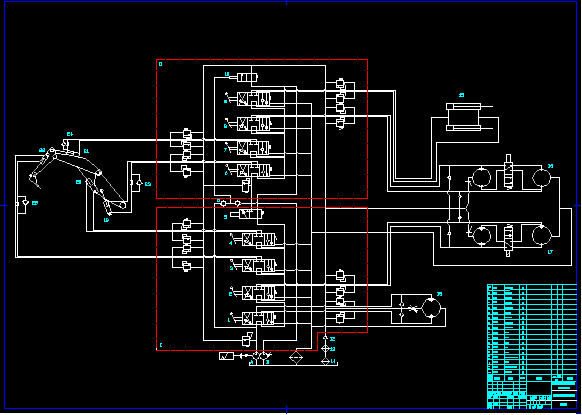Click the lower-left motor circle in the travel circuit
Screen dimensions: 582x415
tap(481, 235)
